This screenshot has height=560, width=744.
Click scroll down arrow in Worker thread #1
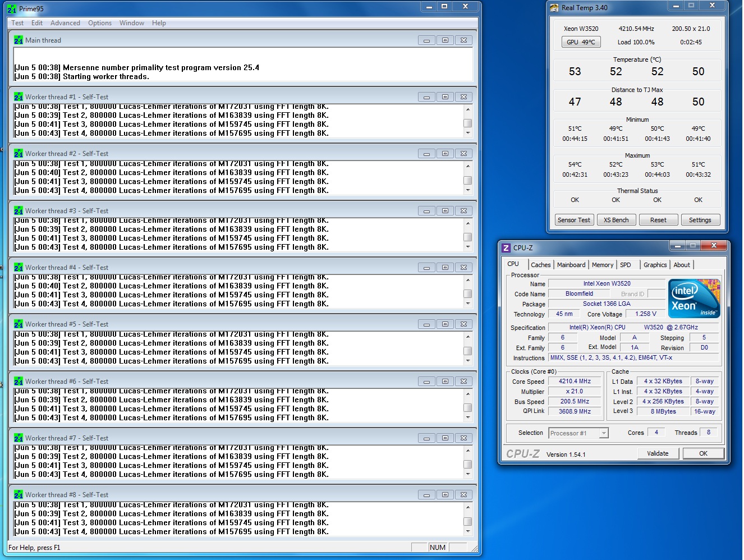(467, 133)
